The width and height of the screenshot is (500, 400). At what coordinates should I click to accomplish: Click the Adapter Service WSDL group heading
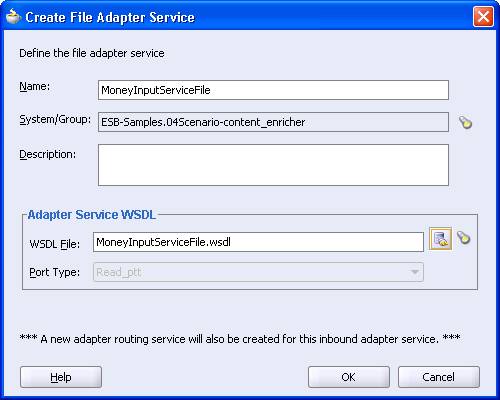[92, 215]
